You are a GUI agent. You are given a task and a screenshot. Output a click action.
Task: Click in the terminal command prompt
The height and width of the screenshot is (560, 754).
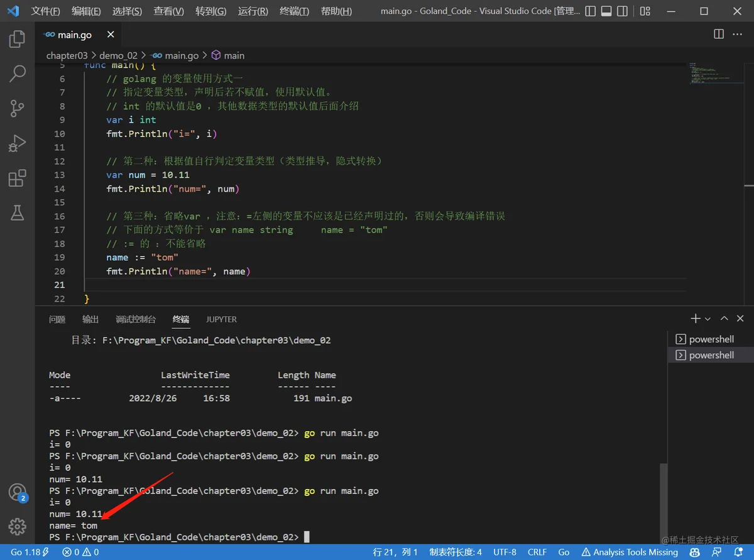point(307,537)
